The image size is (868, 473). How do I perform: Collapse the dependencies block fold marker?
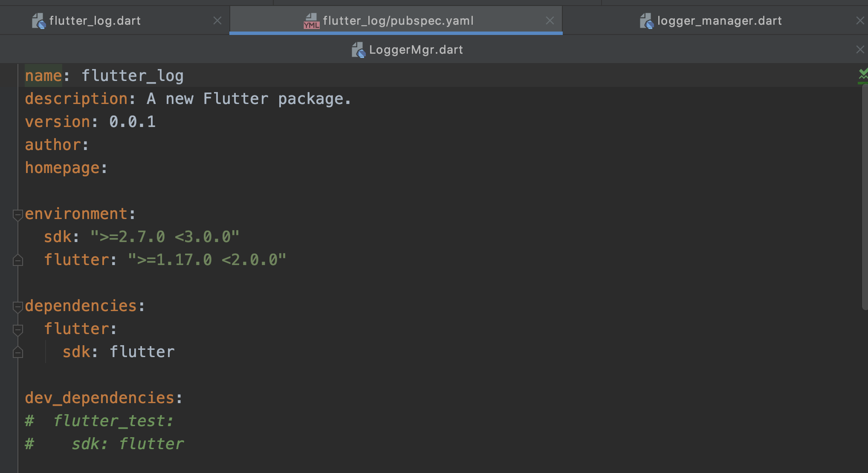[17, 306]
